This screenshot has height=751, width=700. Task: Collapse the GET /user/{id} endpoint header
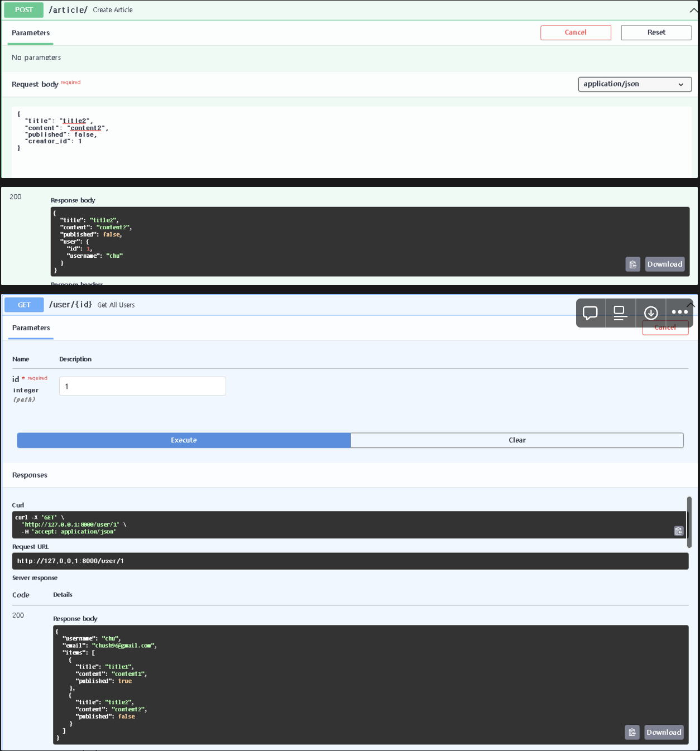691,305
